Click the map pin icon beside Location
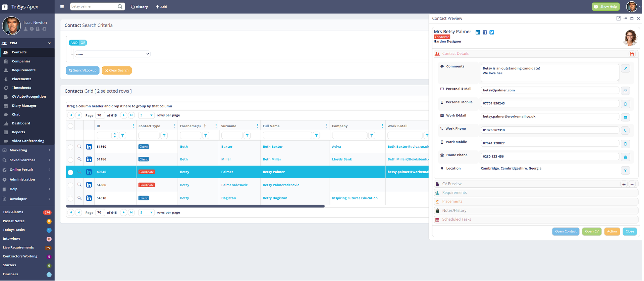Image resolution: width=644 pixels, height=281 pixels. pos(625,170)
